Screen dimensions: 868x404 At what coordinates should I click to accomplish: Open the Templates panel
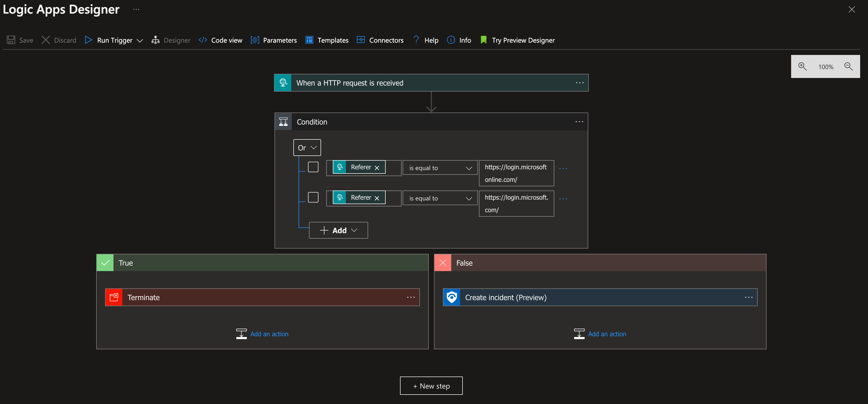tap(309, 40)
